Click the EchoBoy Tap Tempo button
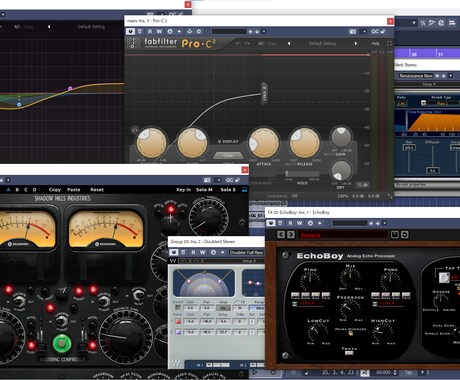The image size is (460, 380). (x=444, y=277)
